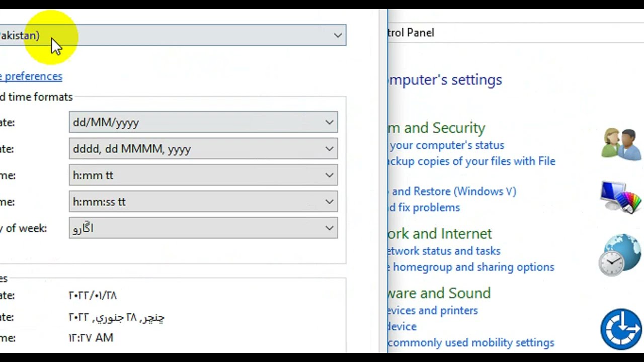Open backup copies of your files link
This screenshot has height=362, width=644.
471,161
